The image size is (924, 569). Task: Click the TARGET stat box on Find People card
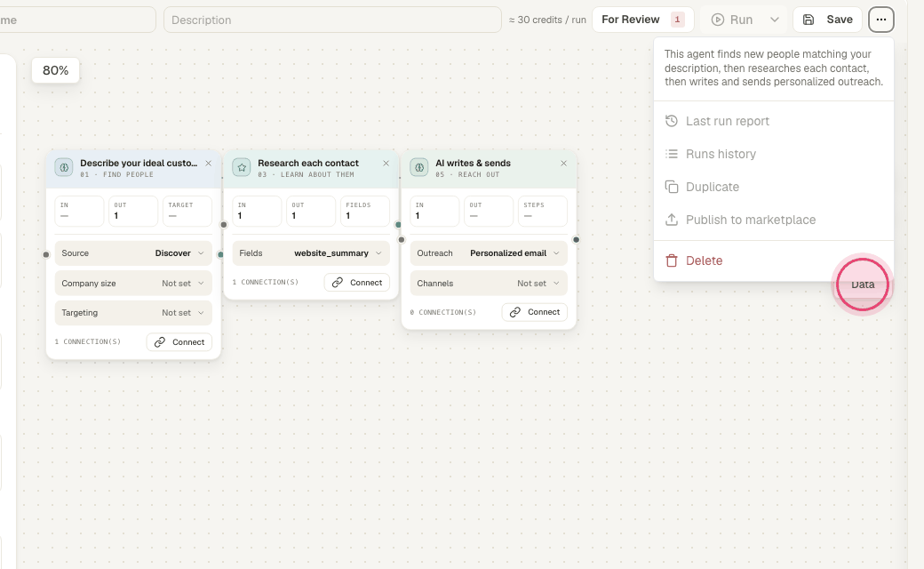[187, 211]
